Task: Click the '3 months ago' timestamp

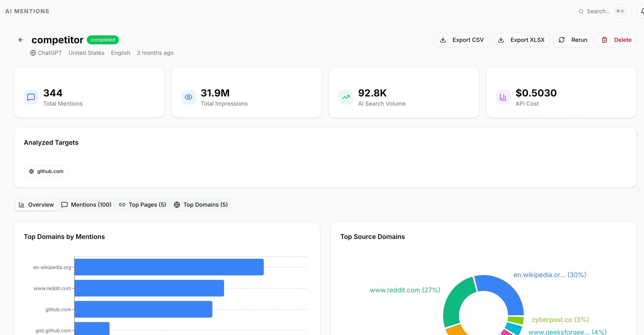Action: tap(155, 53)
